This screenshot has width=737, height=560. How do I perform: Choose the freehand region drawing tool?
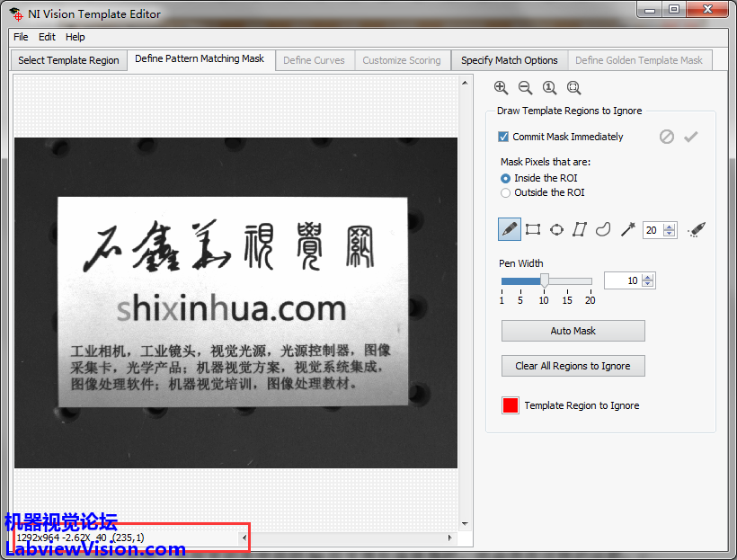click(x=603, y=229)
